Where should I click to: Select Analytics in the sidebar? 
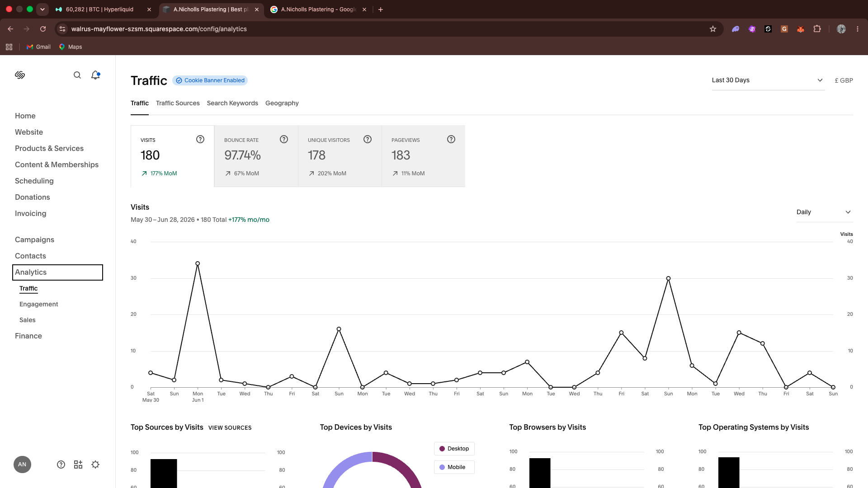(57, 272)
